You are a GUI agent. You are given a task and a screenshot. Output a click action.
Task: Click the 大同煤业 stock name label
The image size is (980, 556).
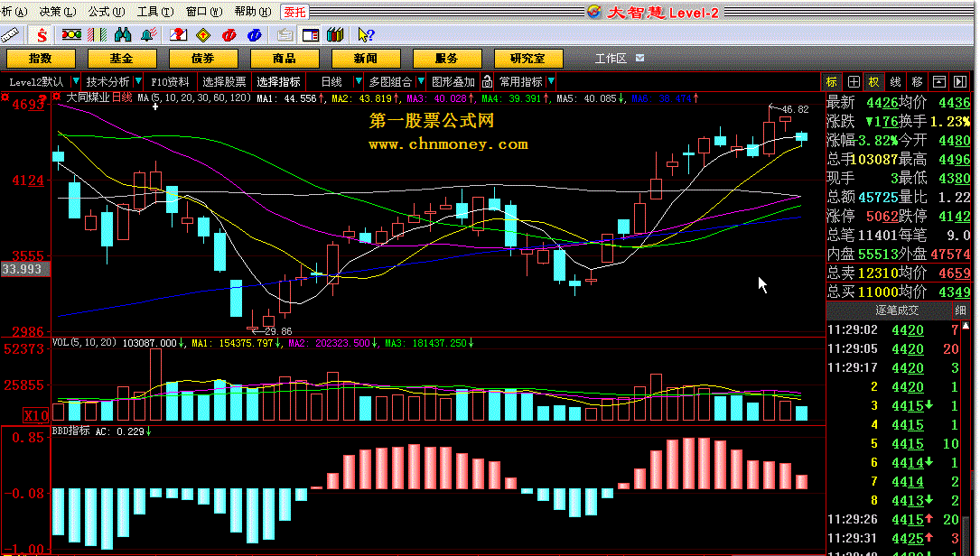point(89,97)
